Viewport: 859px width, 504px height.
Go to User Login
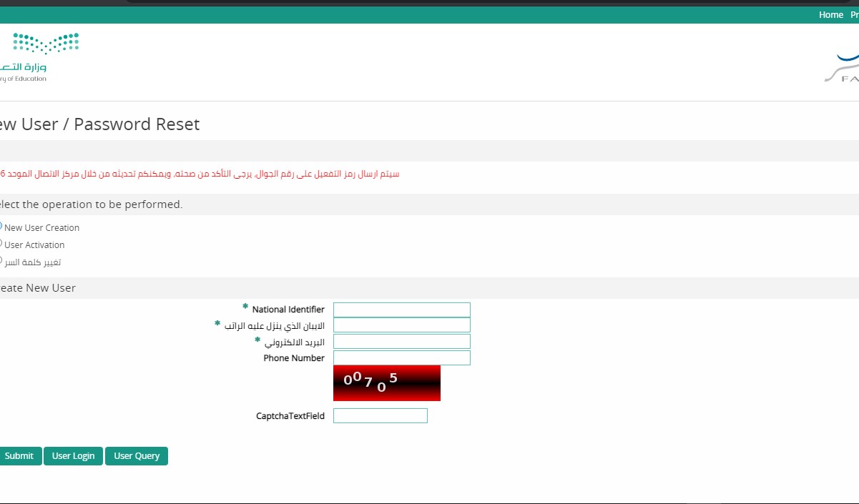73,456
